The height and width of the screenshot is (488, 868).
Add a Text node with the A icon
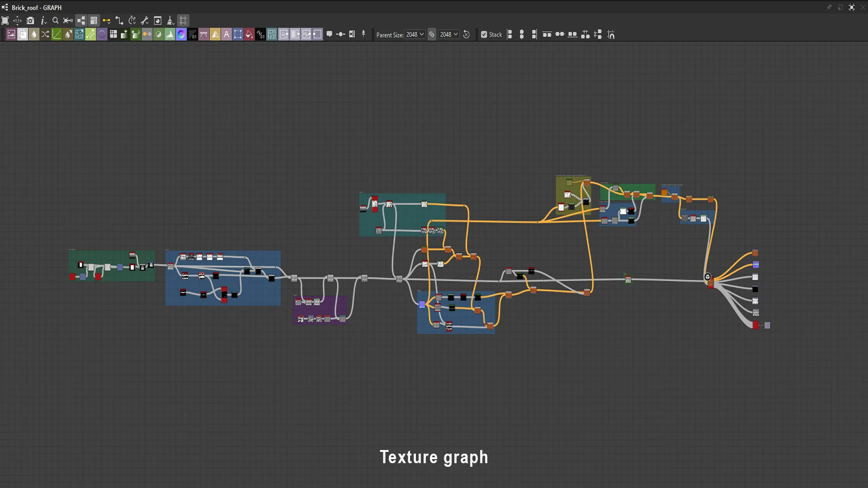point(226,34)
